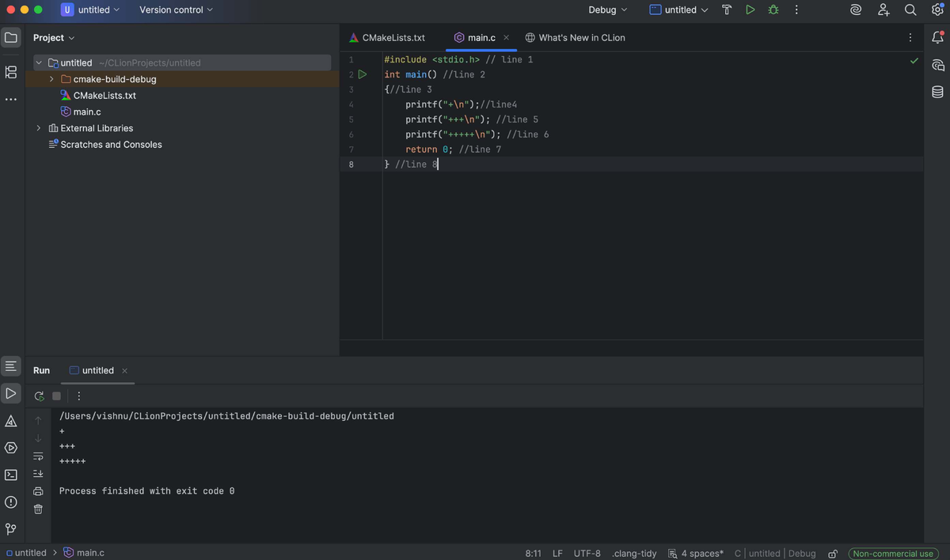Open the untitled project dropdown in title bar
The width and height of the screenshot is (950, 560).
(91, 10)
